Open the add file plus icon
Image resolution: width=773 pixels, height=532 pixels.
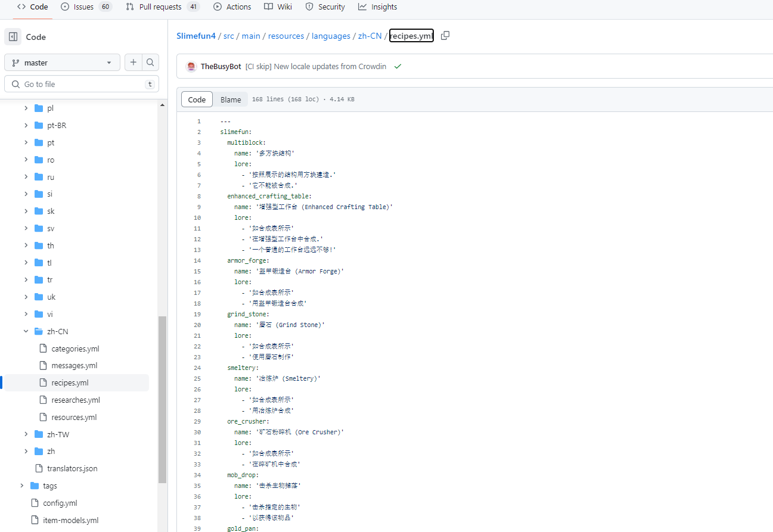(x=133, y=62)
